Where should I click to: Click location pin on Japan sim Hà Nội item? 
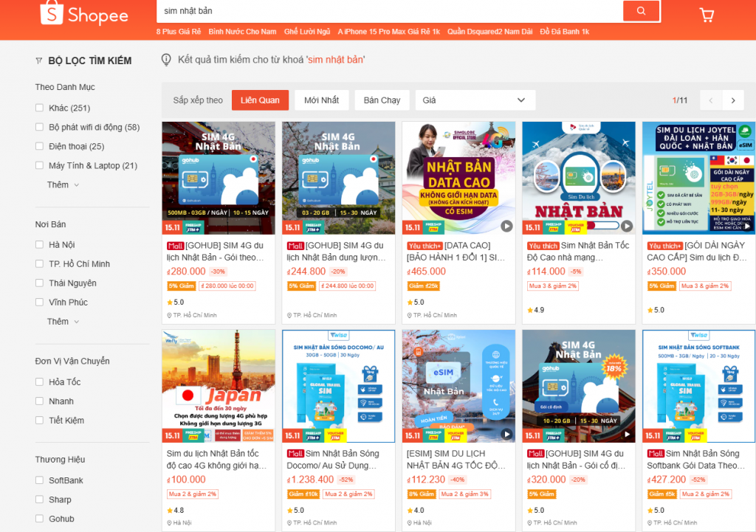(x=169, y=523)
